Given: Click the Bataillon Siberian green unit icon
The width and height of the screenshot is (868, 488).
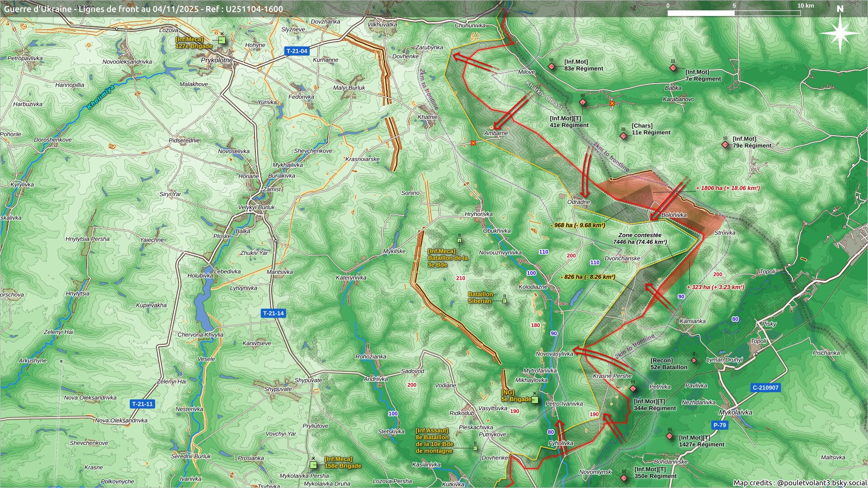Looking at the screenshot, I should (x=505, y=300).
